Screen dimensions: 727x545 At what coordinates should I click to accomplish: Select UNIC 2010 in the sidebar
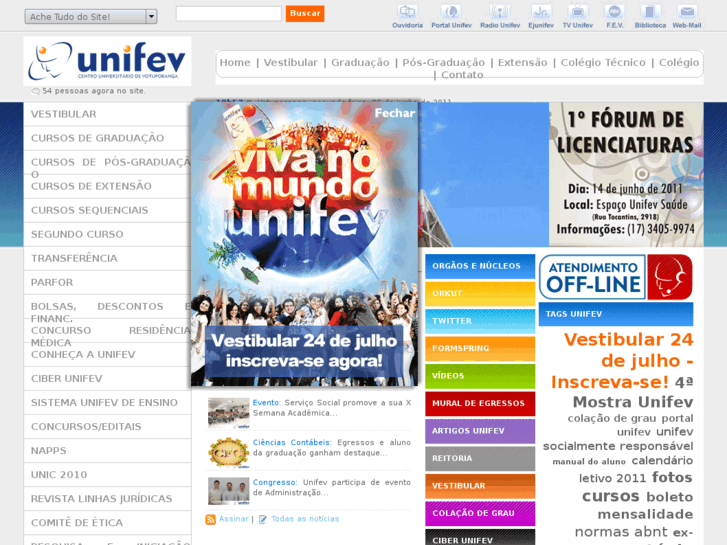(107, 475)
